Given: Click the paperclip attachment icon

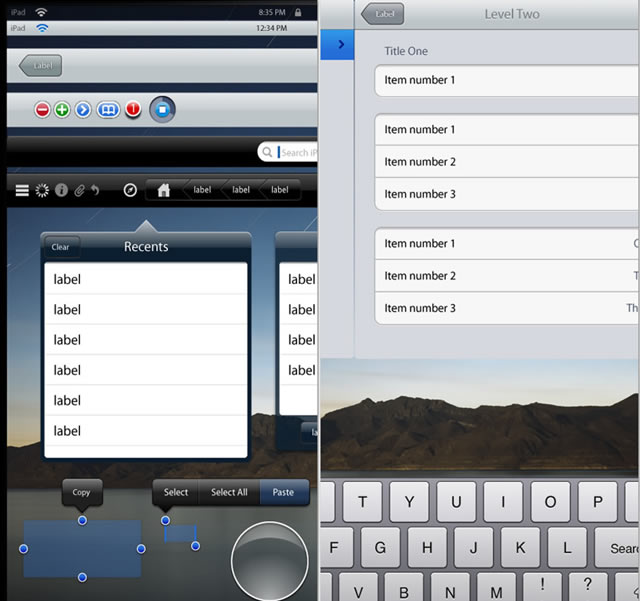Looking at the screenshot, I should click(x=79, y=190).
